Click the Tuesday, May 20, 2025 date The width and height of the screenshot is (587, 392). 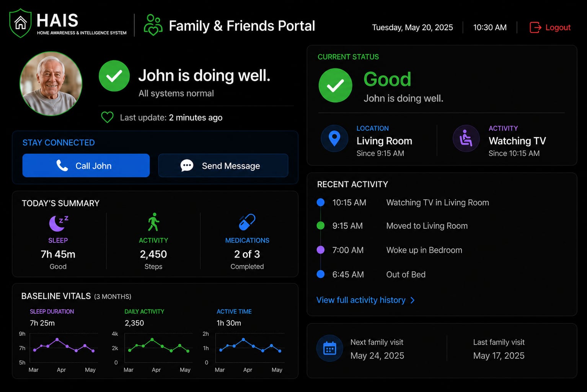pyautogui.click(x=413, y=28)
